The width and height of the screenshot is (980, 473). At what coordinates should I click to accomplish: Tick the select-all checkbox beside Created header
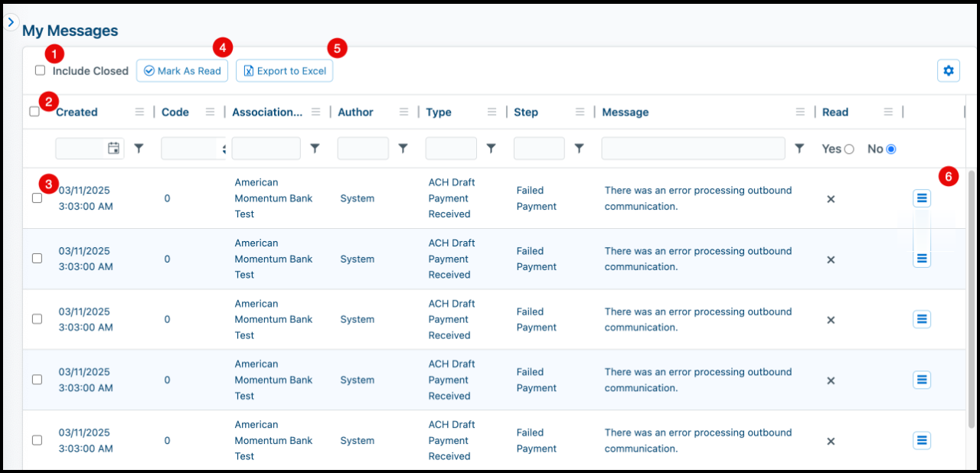34,112
